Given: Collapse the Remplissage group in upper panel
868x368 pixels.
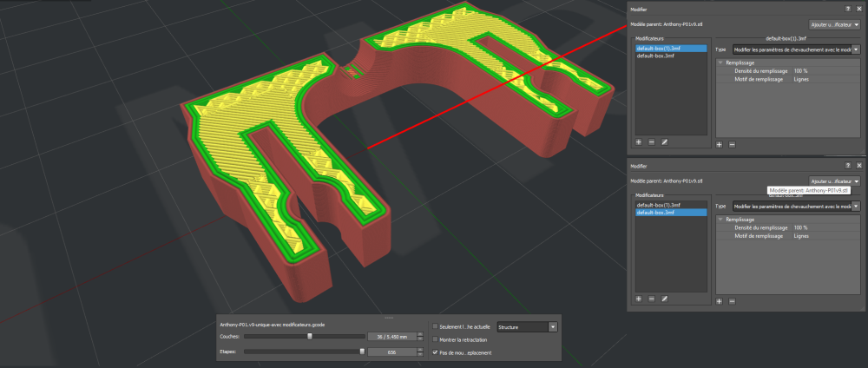Looking at the screenshot, I should click(720, 63).
